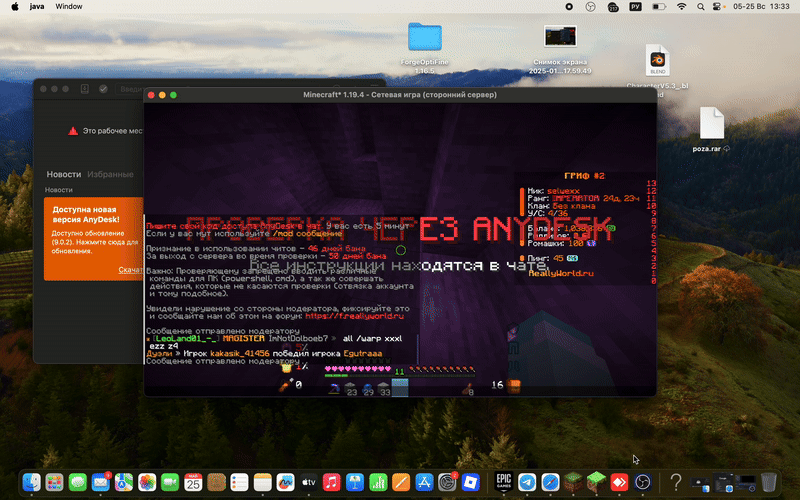Launch Roblox from the dock
This screenshot has height=500, width=800.
pyautogui.click(x=470, y=482)
